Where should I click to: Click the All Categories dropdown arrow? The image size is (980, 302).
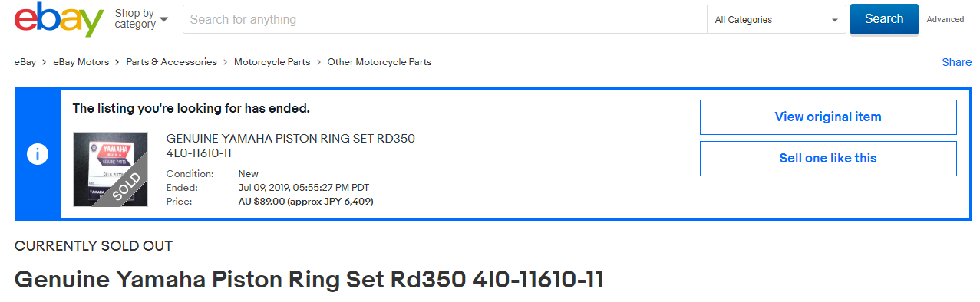pyautogui.click(x=835, y=21)
